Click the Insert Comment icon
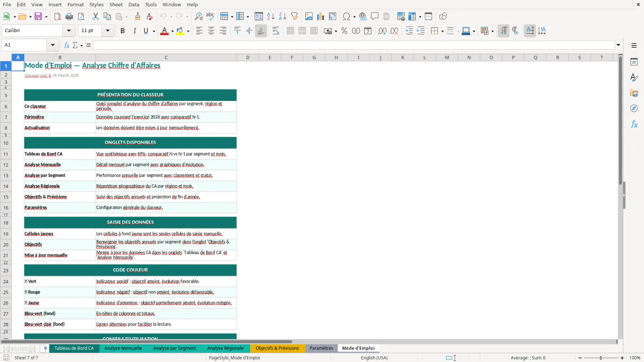Viewport: 644px width, 362px height. tap(375, 17)
